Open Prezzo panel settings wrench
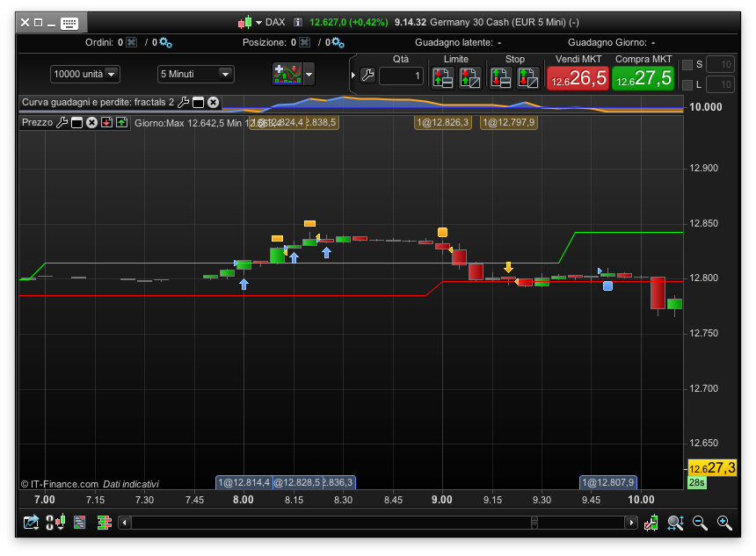Viewport: 756px width, 556px height. click(x=62, y=122)
